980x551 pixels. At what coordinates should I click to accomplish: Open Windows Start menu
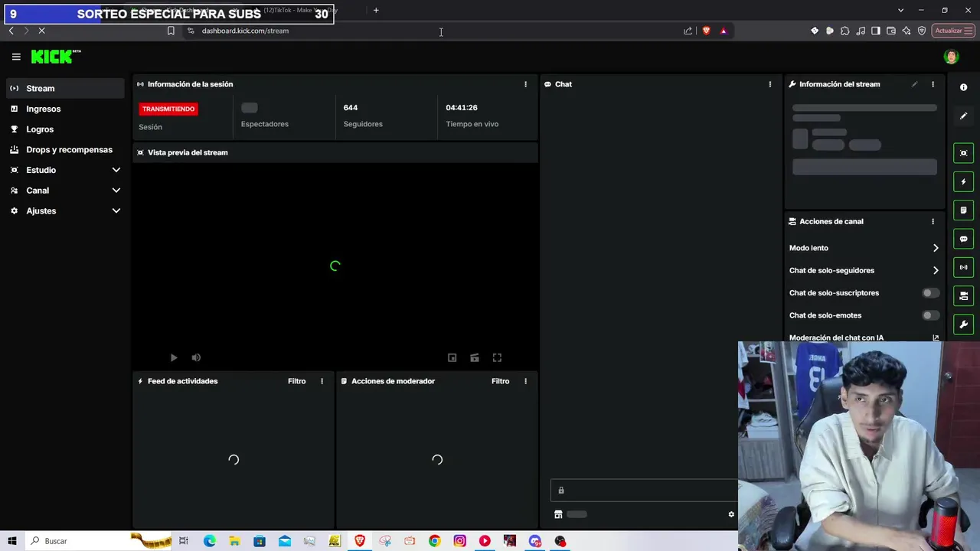(x=12, y=541)
